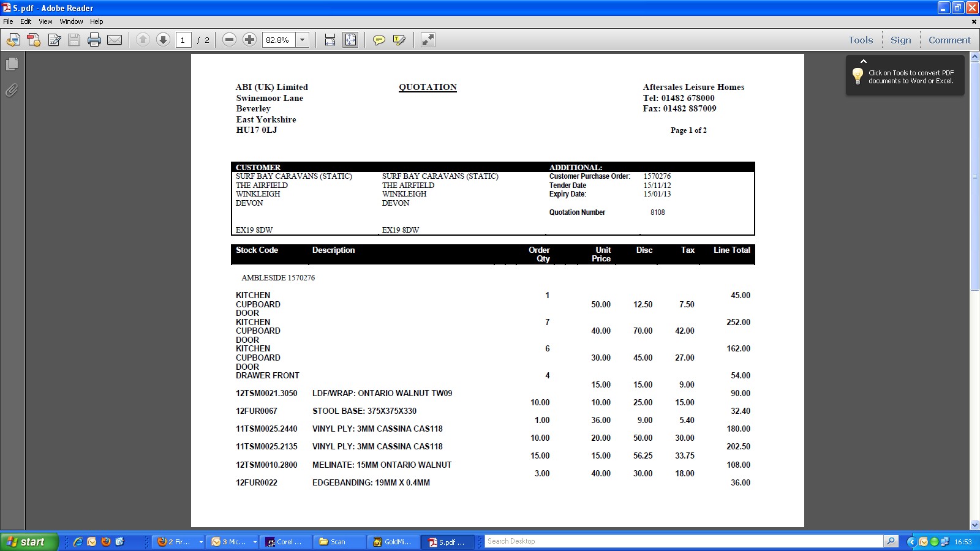Click the floppy disk save icon
Screen dimensions: 980x551
point(74,40)
